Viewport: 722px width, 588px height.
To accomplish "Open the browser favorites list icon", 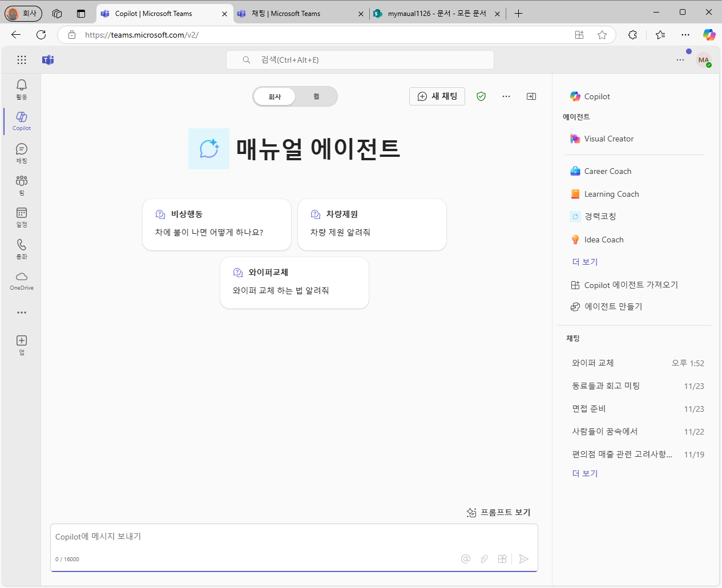I will coord(660,35).
